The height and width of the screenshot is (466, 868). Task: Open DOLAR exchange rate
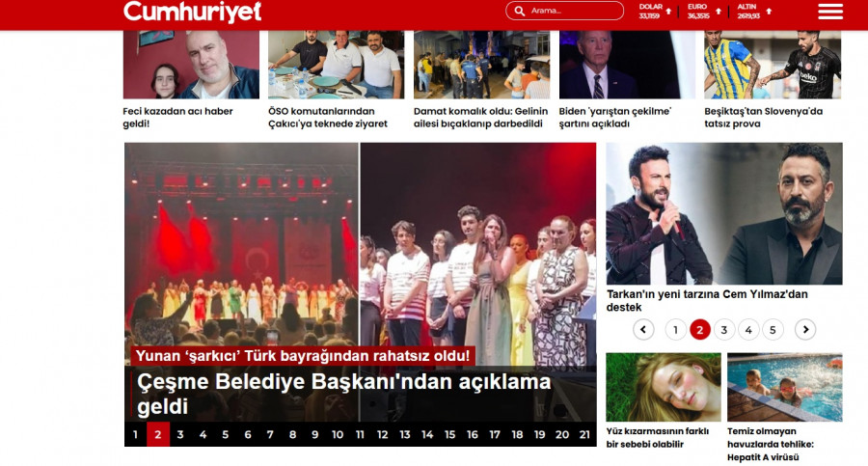(650, 11)
